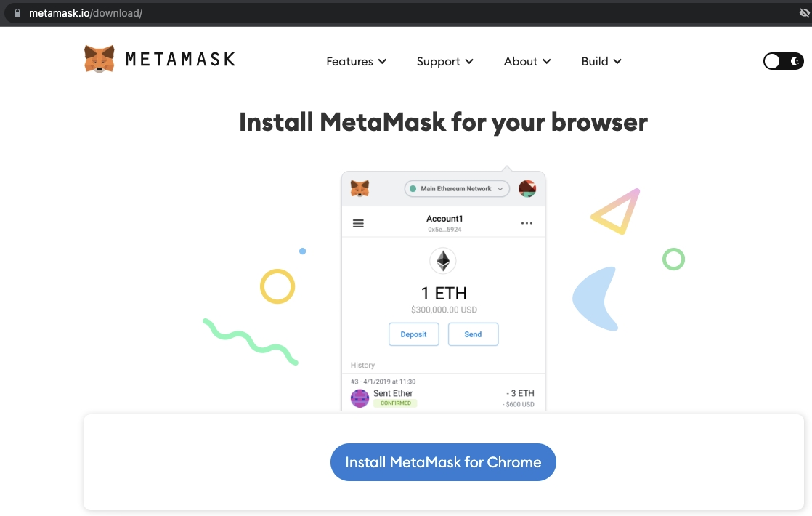This screenshot has height=516, width=812.
Task: Click the crossed-eye icon in address bar
Action: (x=805, y=13)
